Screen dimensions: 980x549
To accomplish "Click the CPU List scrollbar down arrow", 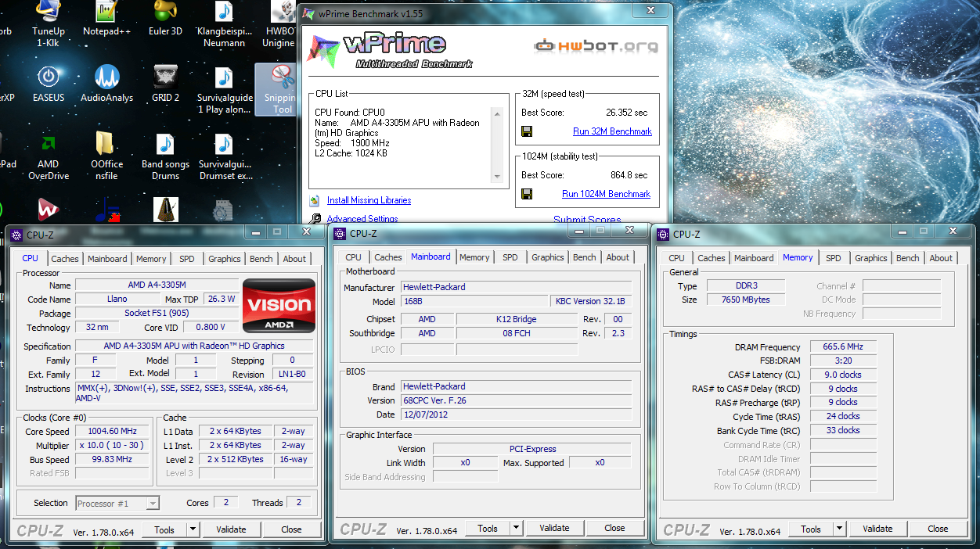I will tap(496, 177).
